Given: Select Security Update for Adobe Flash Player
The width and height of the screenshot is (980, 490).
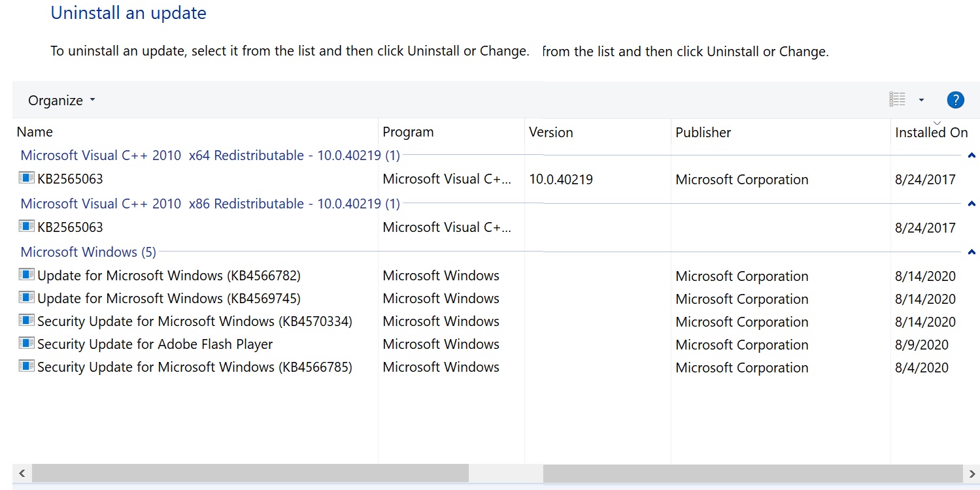Looking at the screenshot, I should pos(155,344).
